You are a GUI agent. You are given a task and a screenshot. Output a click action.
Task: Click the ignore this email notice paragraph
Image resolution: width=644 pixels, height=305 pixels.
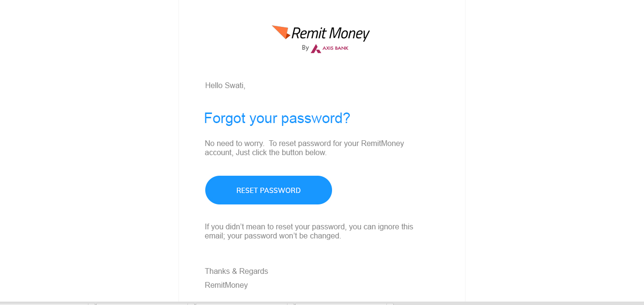309,231
